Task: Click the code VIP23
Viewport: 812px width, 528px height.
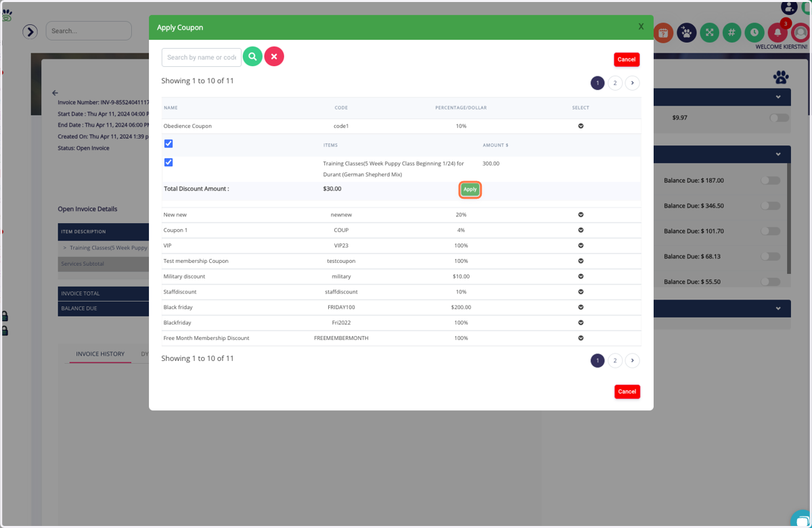Action: [341, 245]
